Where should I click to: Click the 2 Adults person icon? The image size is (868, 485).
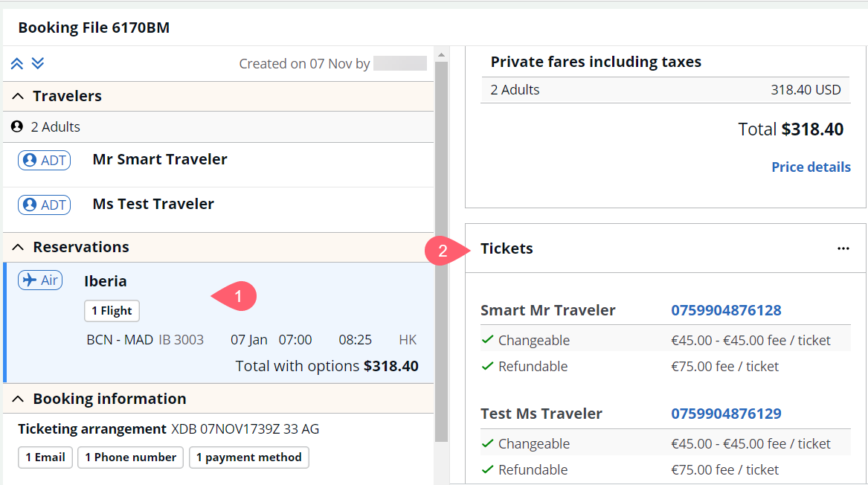[x=17, y=127]
